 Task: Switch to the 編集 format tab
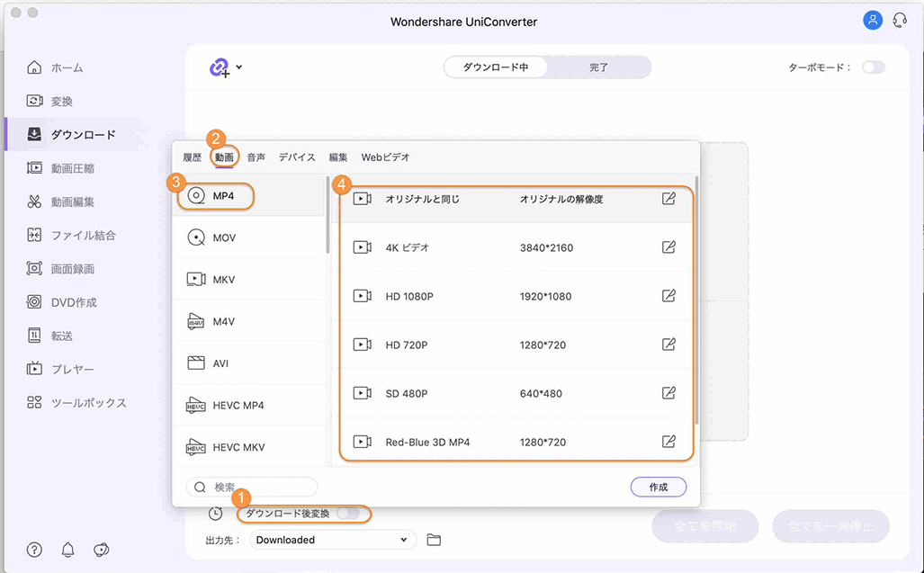[337, 157]
